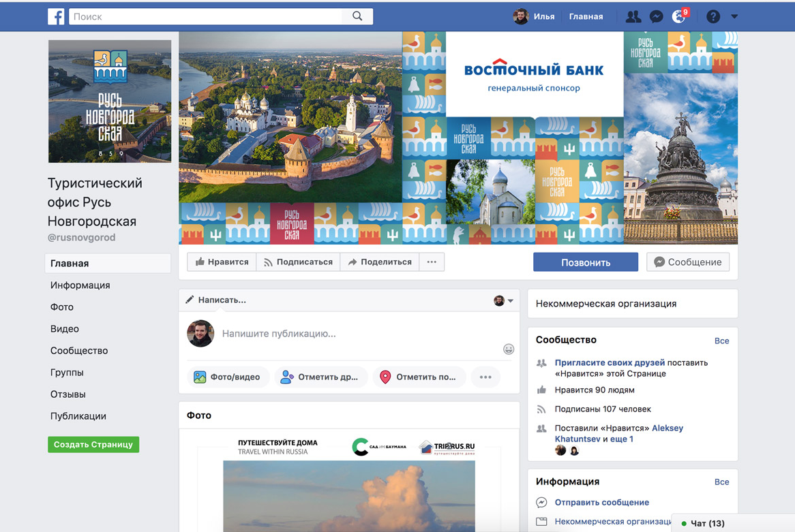The height and width of the screenshot is (532, 795).
Task: Click the @rusnovgorod username
Action: pos(82,238)
